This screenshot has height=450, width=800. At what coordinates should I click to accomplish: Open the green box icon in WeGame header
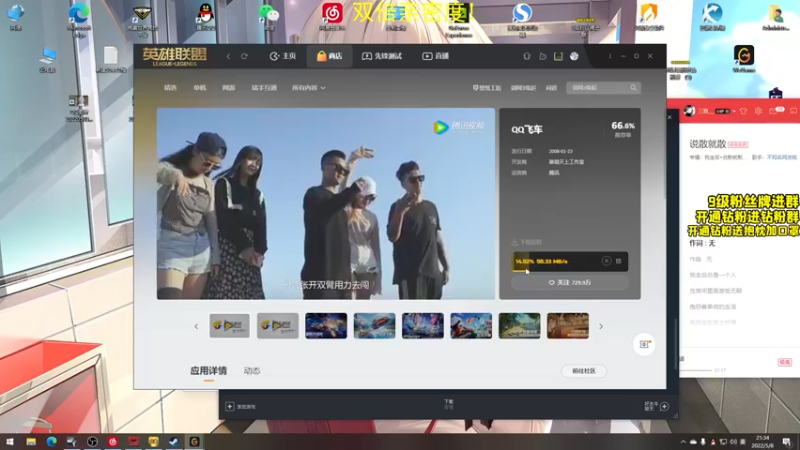(558, 56)
